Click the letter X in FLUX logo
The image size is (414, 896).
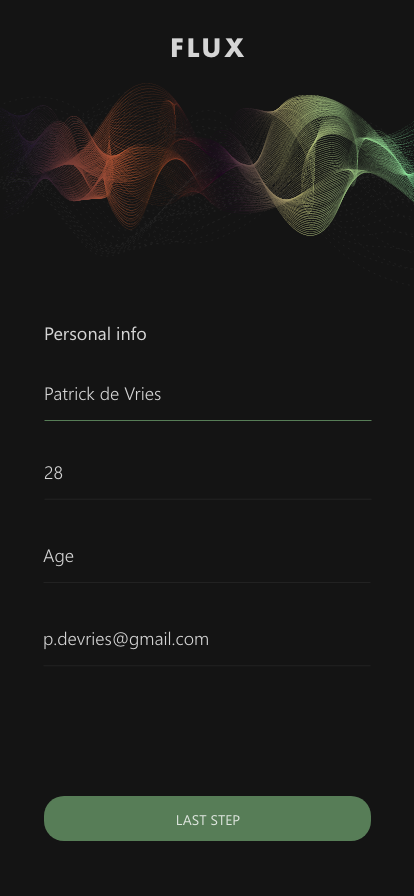[x=234, y=47]
